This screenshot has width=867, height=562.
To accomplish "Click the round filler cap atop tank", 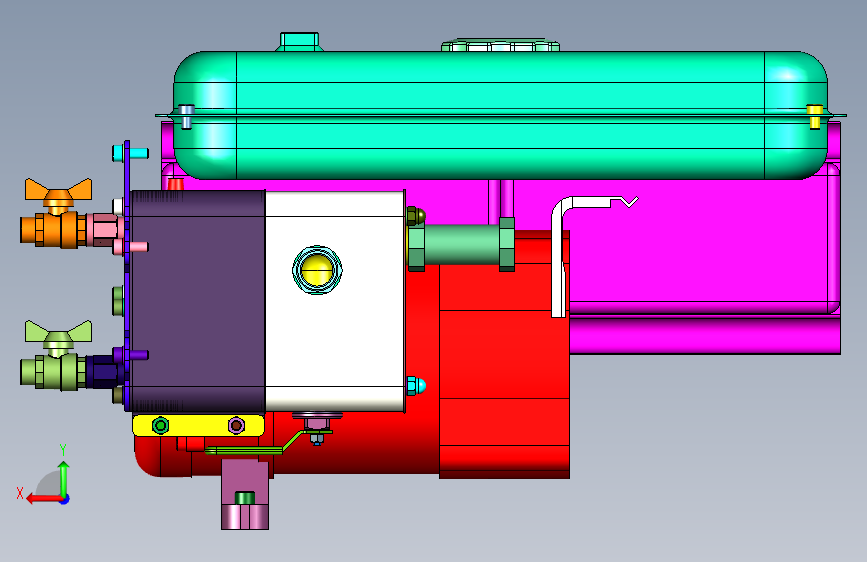I will click(500, 45).
